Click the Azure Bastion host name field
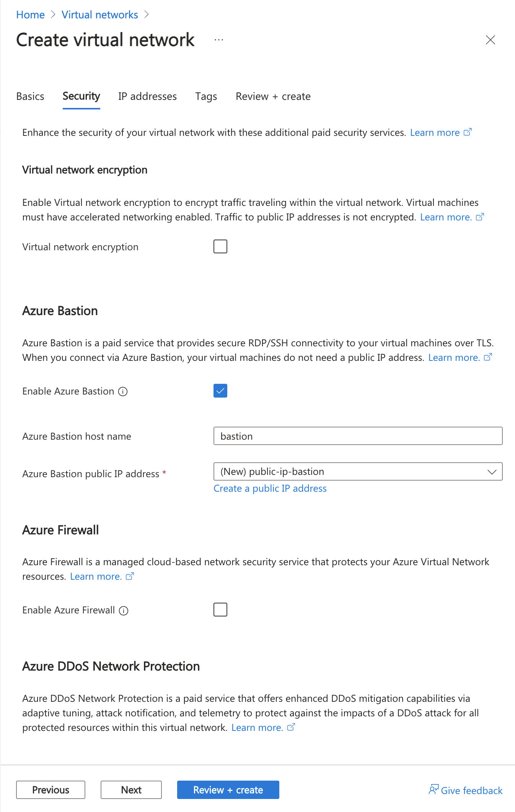Screen dimensions: 515x812 click(x=358, y=436)
